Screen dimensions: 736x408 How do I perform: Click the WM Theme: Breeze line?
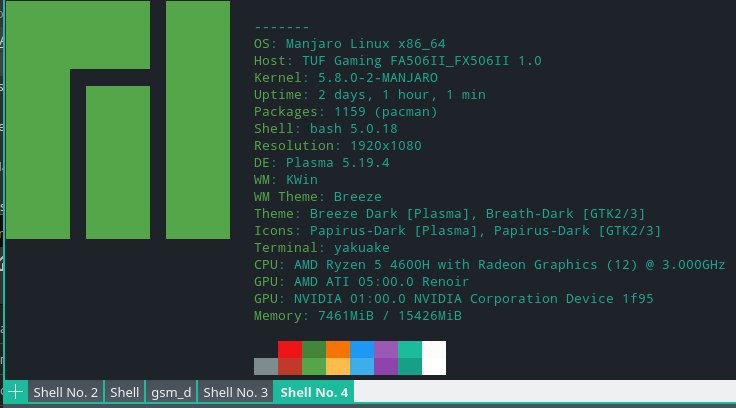pyautogui.click(x=317, y=196)
